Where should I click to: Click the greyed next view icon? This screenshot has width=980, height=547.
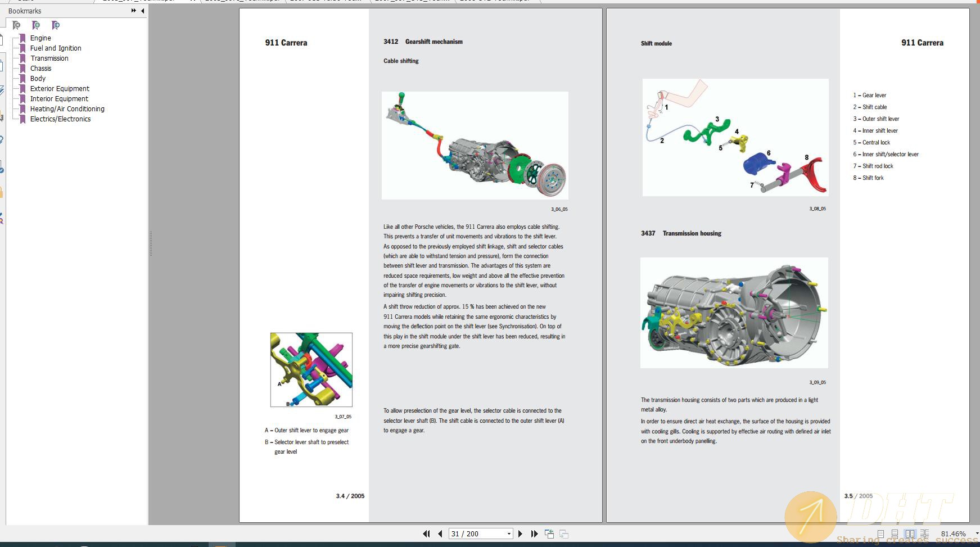564,534
